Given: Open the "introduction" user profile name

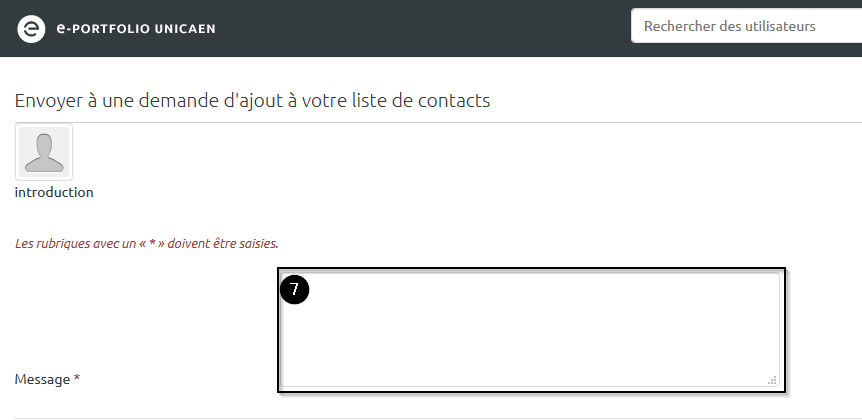Looking at the screenshot, I should click(54, 192).
